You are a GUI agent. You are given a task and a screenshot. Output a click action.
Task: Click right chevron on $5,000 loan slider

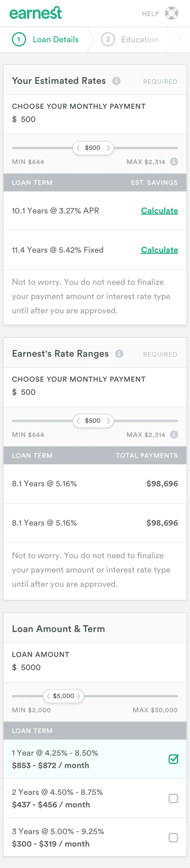click(78, 696)
